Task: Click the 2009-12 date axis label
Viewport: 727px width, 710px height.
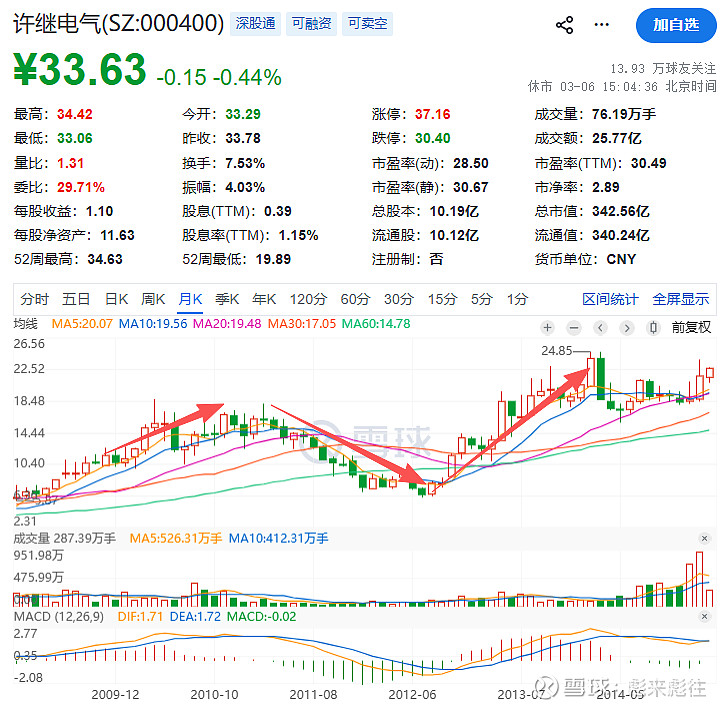Action: (x=115, y=694)
